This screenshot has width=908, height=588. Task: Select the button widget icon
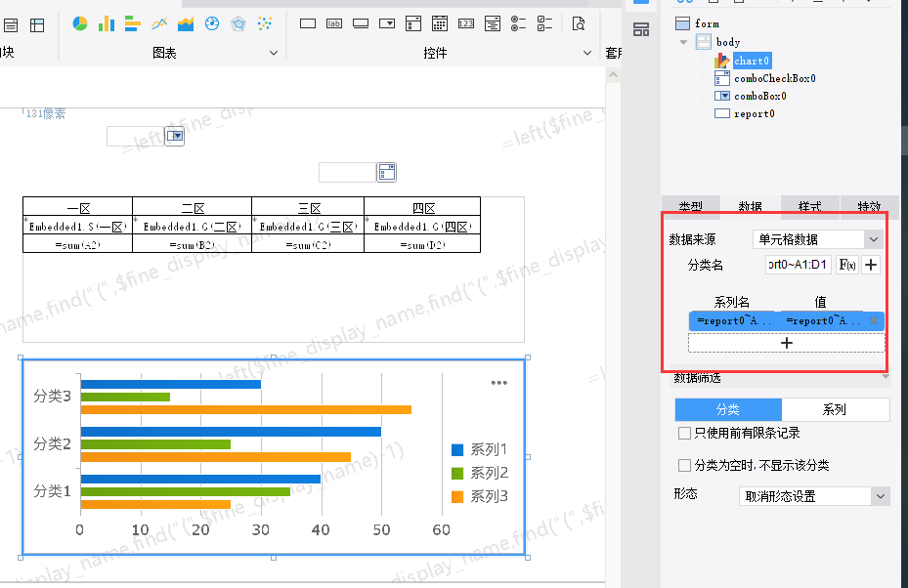pos(361,23)
